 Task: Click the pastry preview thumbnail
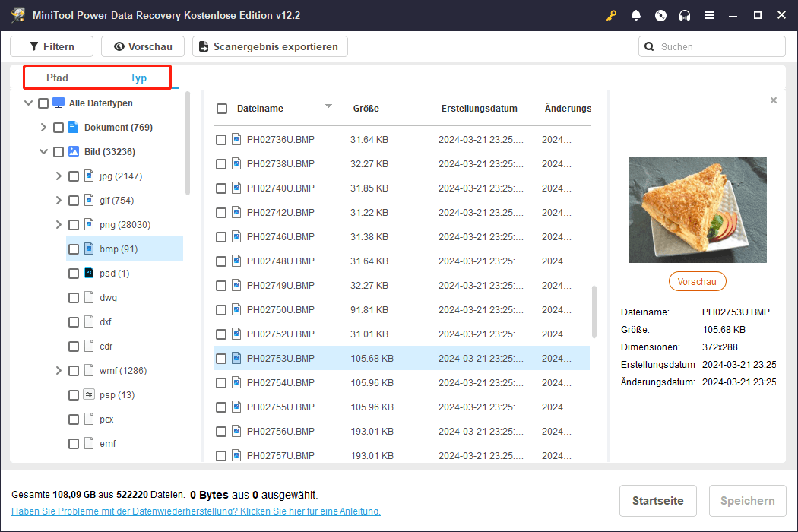click(697, 210)
